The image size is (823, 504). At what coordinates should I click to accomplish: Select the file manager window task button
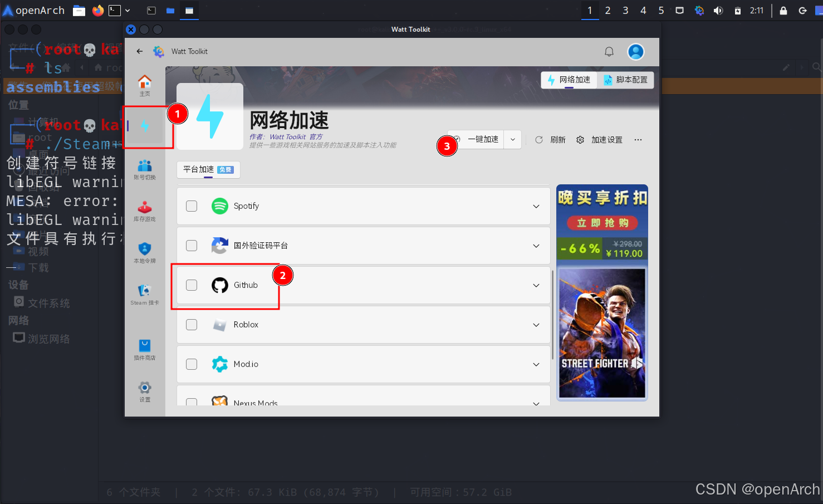[170, 11]
